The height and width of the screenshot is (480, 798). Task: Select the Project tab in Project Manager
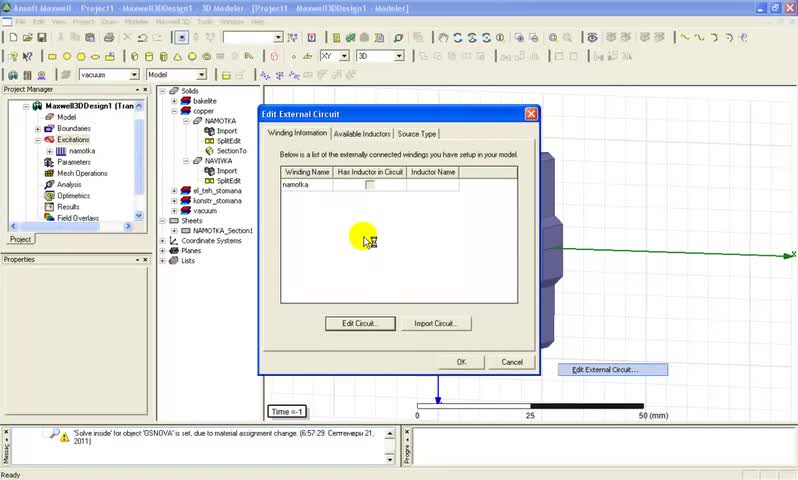20,239
